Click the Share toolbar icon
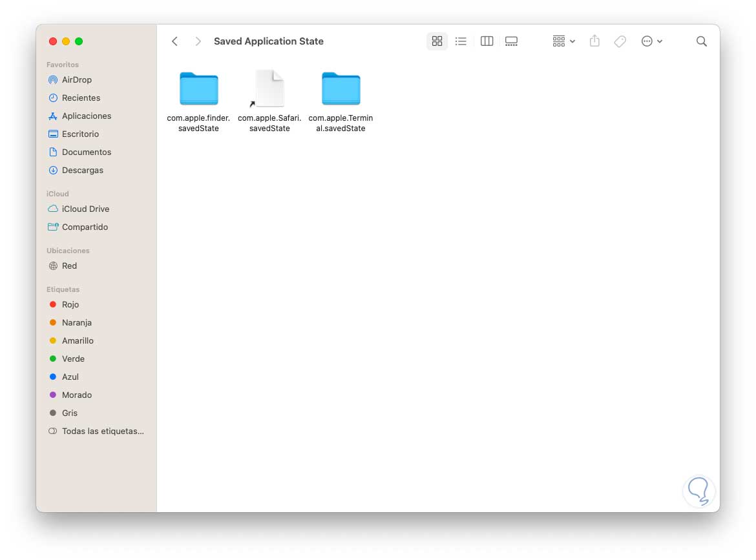756x560 pixels. click(x=594, y=41)
